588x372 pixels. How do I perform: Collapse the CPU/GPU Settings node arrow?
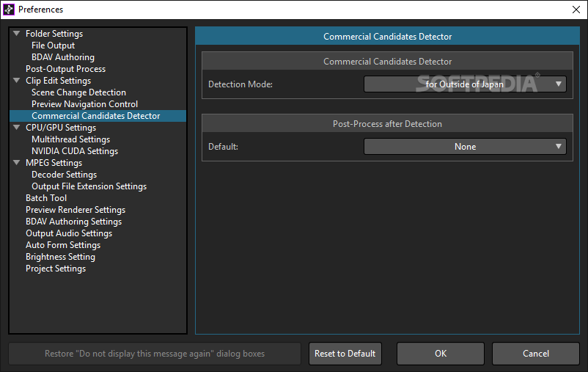(x=17, y=127)
